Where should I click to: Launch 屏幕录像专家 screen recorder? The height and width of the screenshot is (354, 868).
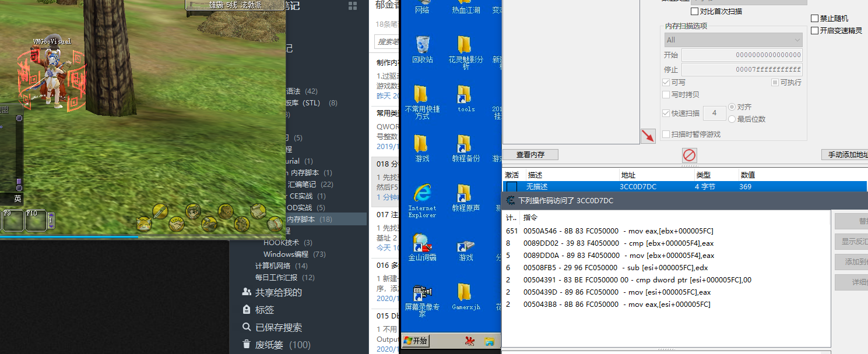tap(422, 300)
